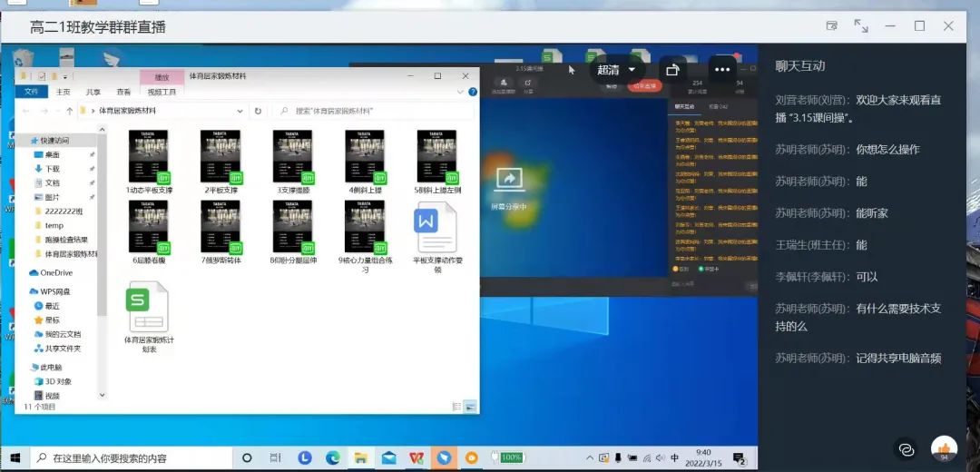Click quick access properties checkmark icon
The image size is (980, 472).
coord(41,76)
